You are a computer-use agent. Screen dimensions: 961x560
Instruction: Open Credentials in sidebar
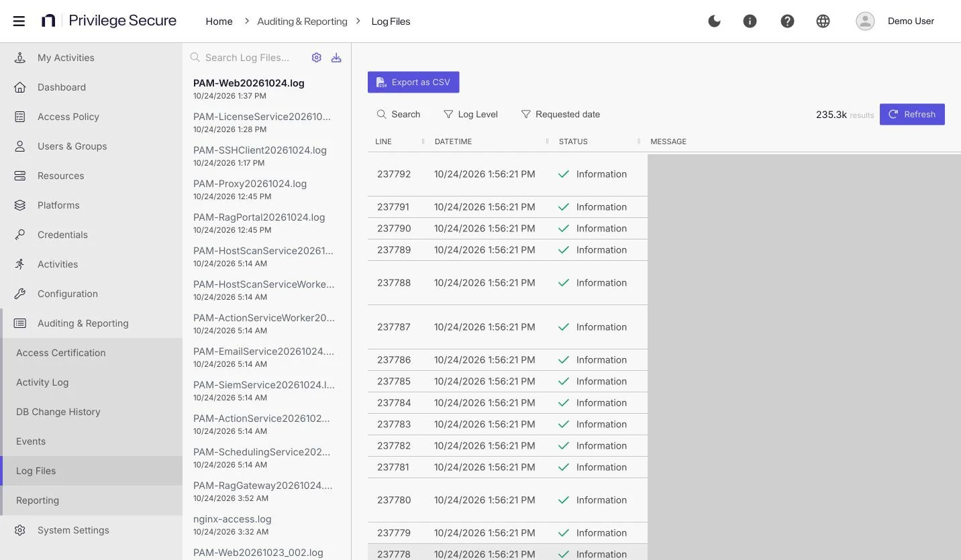tap(91, 235)
